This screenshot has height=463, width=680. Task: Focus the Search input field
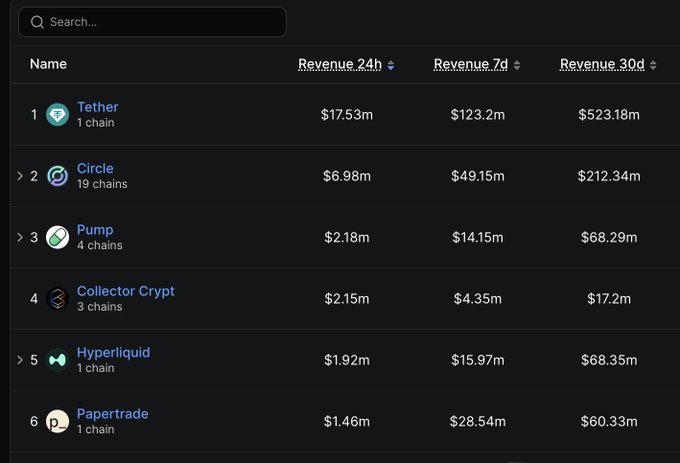[152, 22]
